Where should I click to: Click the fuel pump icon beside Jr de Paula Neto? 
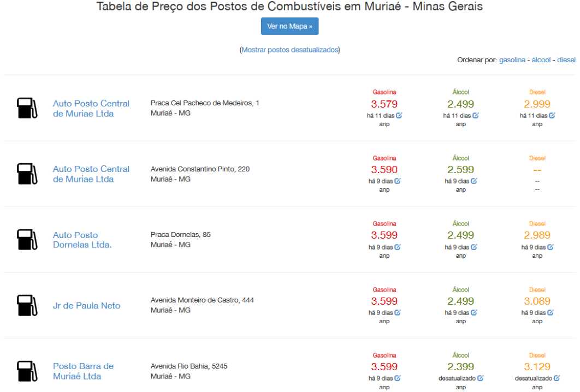pyautogui.click(x=27, y=305)
